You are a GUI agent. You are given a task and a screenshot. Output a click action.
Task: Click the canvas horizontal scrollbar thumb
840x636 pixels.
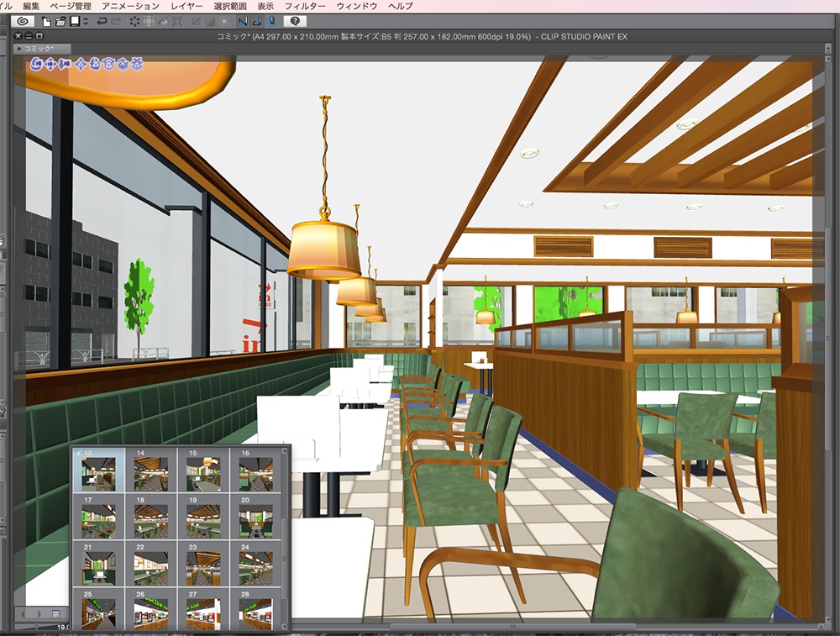tap(512, 626)
